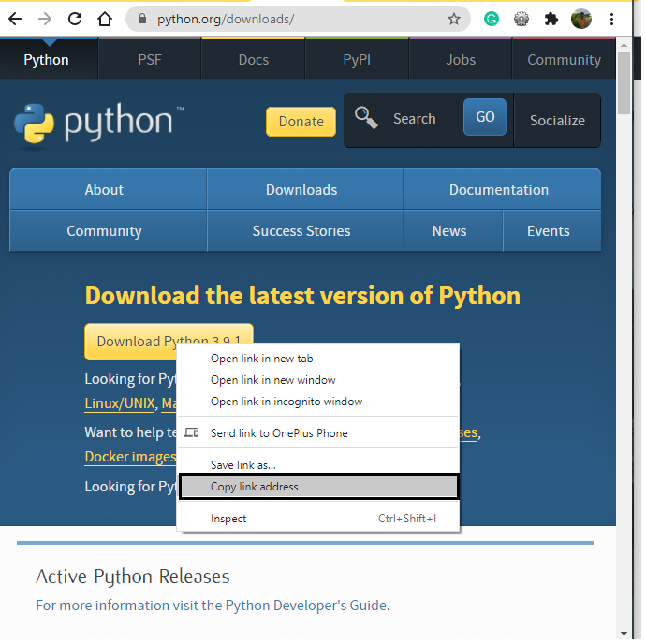Open the Chrome three-dot menu
The image size is (646, 644).
(612, 19)
